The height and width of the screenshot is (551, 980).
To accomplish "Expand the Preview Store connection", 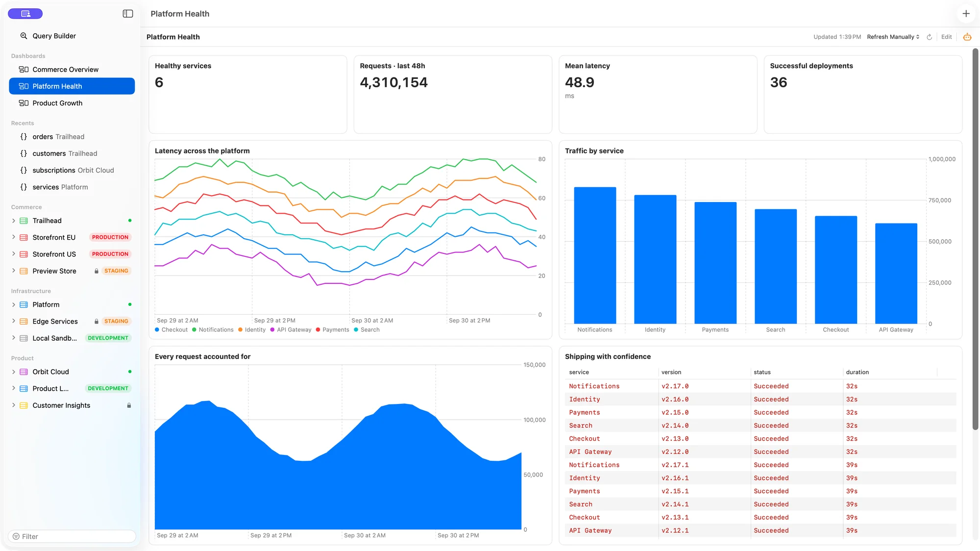I will click(14, 271).
